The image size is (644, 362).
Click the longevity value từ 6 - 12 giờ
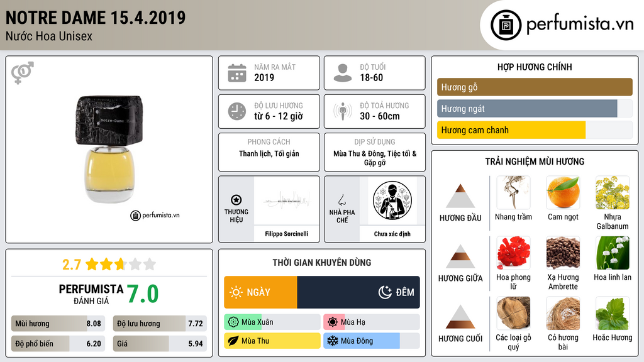[x=279, y=116]
